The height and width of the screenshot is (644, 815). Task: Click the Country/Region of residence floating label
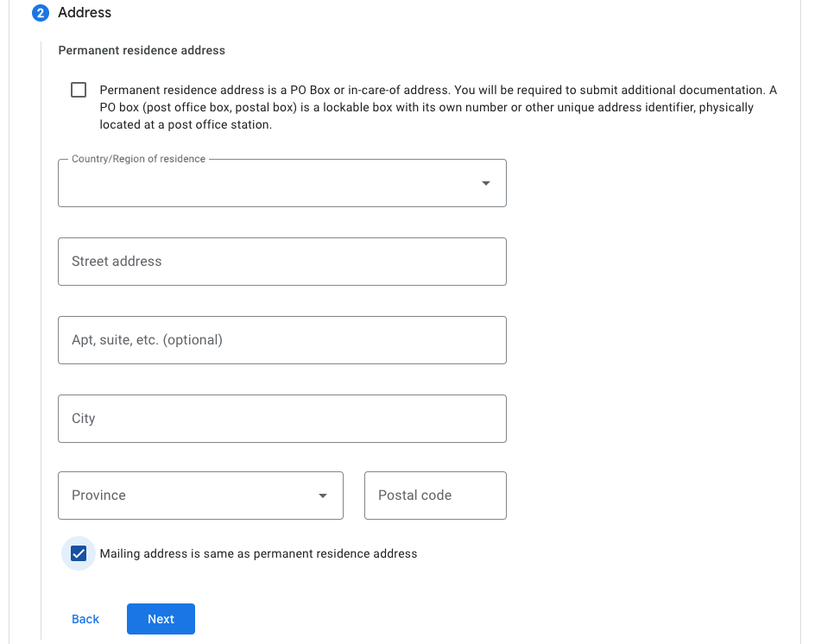(138, 159)
